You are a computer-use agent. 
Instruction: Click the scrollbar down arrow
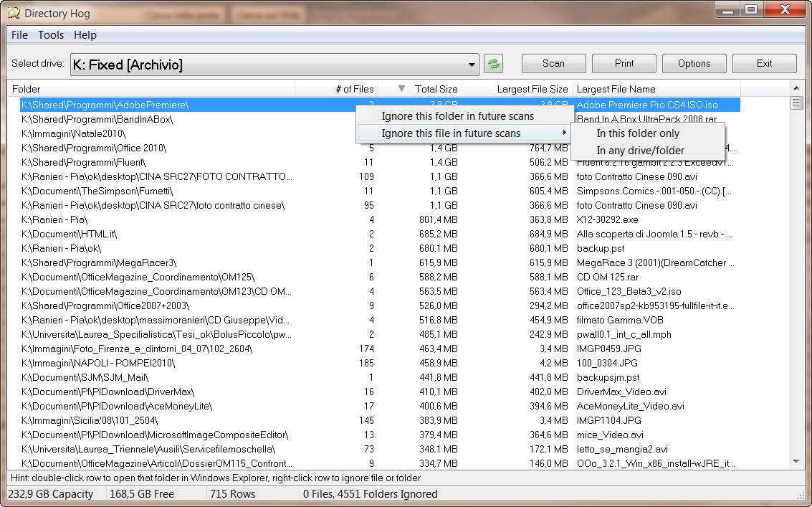[796, 461]
